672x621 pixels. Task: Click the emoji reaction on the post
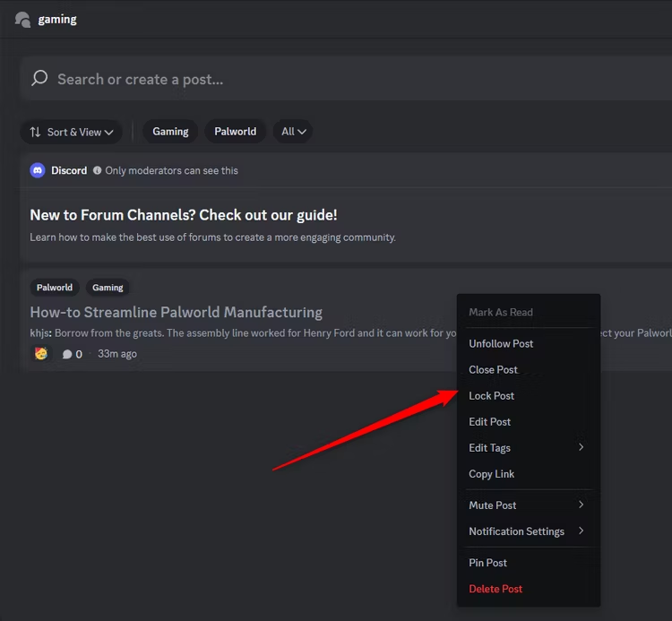[41, 354]
